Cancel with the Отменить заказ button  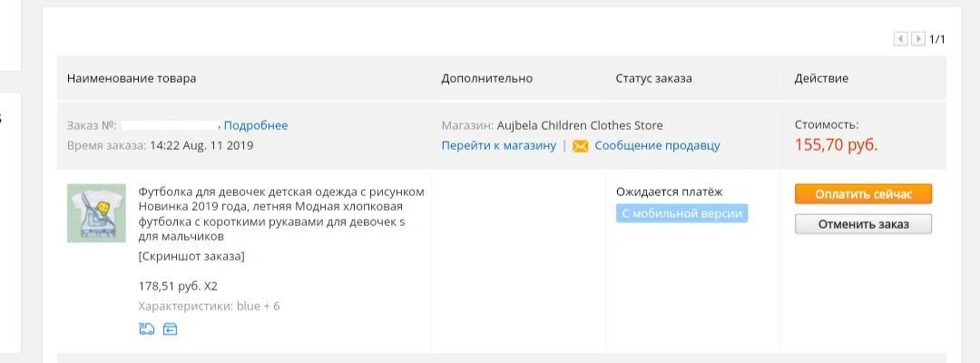click(863, 224)
